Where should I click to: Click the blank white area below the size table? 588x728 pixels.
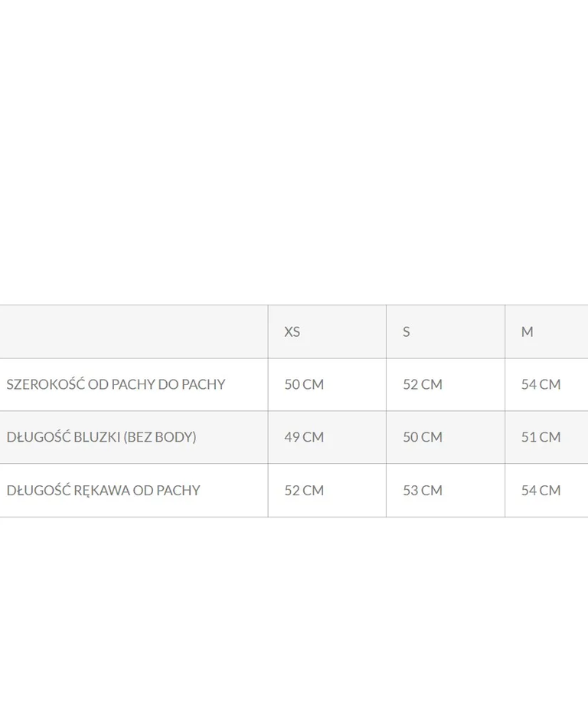coord(294,620)
